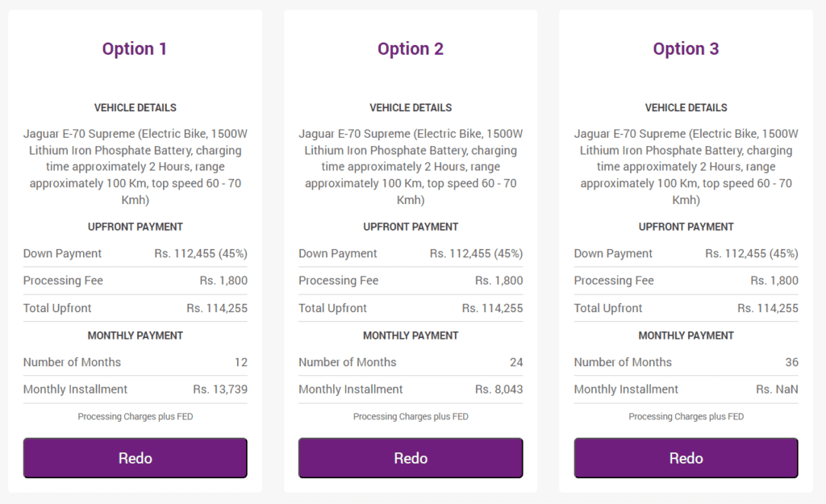Click Rs. 8,043 monthly installment in Option 2
This screenshot has width=826, height=504.
point(499,389)
